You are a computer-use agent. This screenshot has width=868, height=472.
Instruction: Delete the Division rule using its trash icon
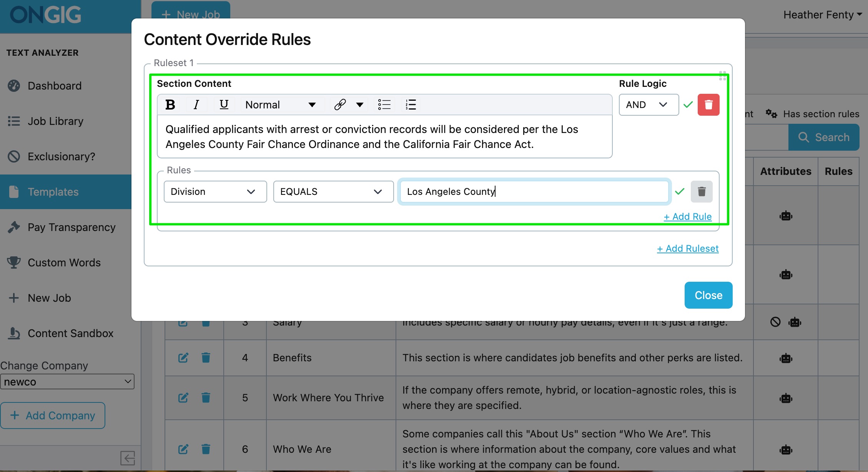(702, 191)
